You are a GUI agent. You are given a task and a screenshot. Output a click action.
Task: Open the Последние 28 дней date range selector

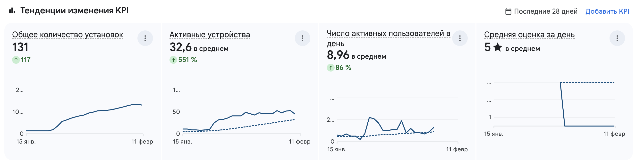[545, 11]
